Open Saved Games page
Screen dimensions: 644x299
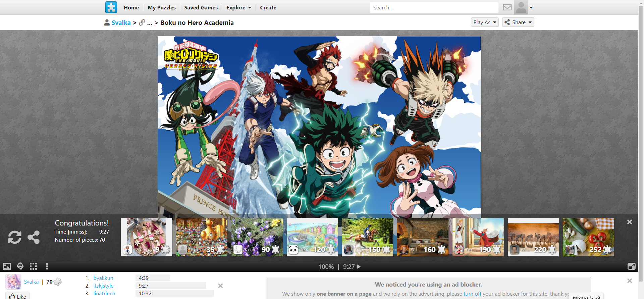pos(201,7)
